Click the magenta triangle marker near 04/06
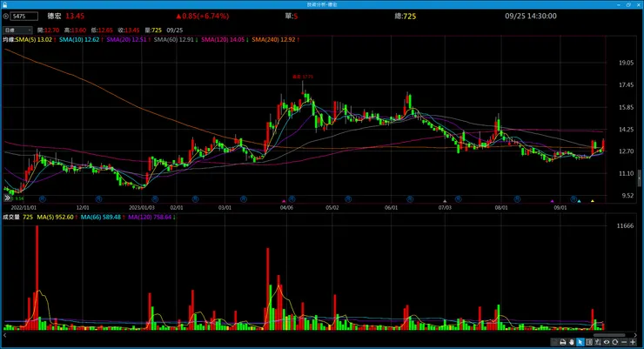The width and height of the screenshot is (644, 349). 284,201
